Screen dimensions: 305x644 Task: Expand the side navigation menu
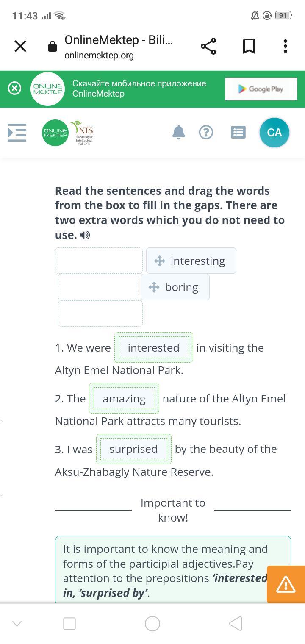[x=17, y=133]
